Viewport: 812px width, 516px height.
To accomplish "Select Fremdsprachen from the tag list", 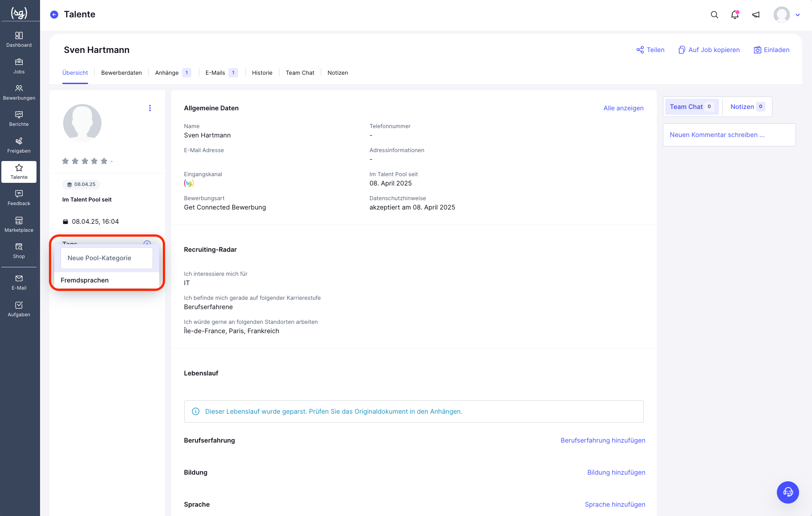I will click(107, 280).
